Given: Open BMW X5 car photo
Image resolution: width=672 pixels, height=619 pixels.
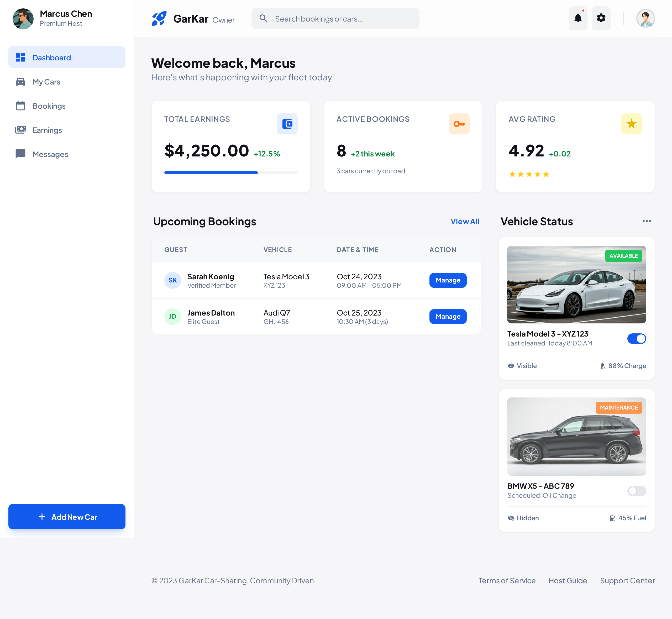Looking at the screenshot, I should pos(576,437).
